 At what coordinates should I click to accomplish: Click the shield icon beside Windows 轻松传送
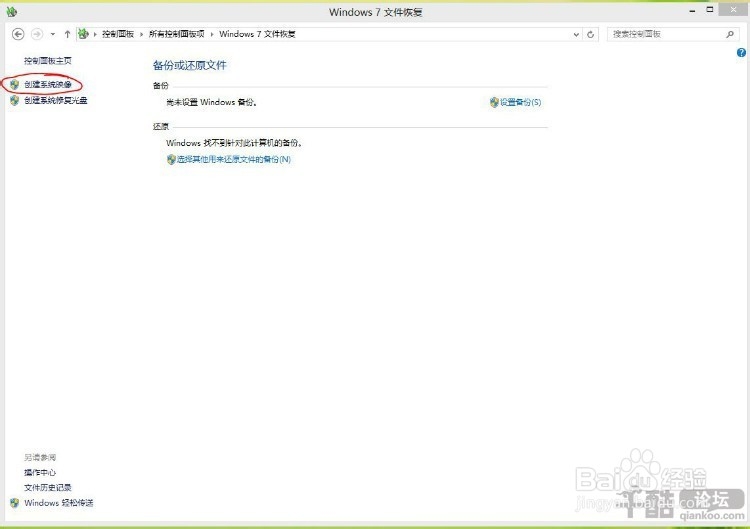[x=14, y=503]
